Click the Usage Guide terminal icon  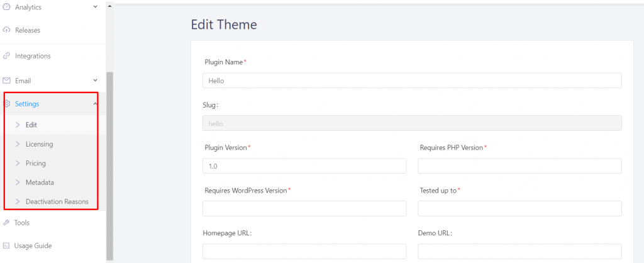point(6,246)
